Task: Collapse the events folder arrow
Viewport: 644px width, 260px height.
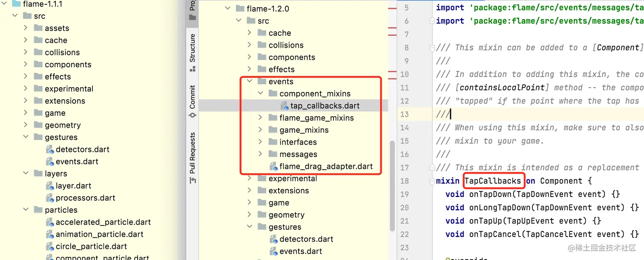Action: point(250,81)
